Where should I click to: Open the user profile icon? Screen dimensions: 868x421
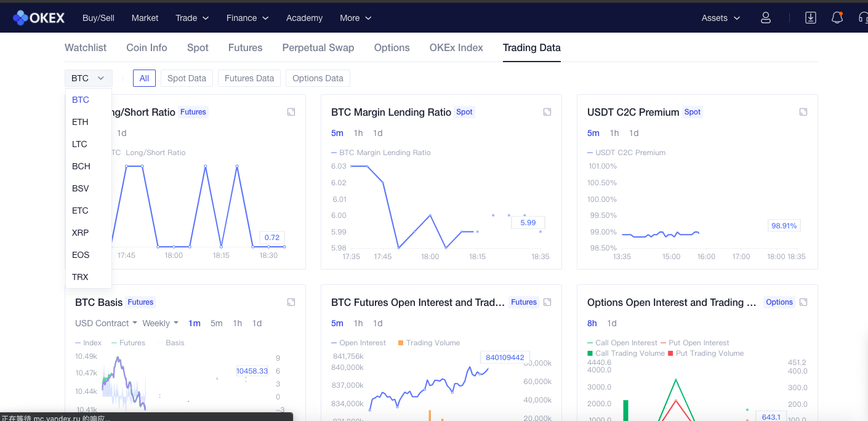click(x=766, y=18)
